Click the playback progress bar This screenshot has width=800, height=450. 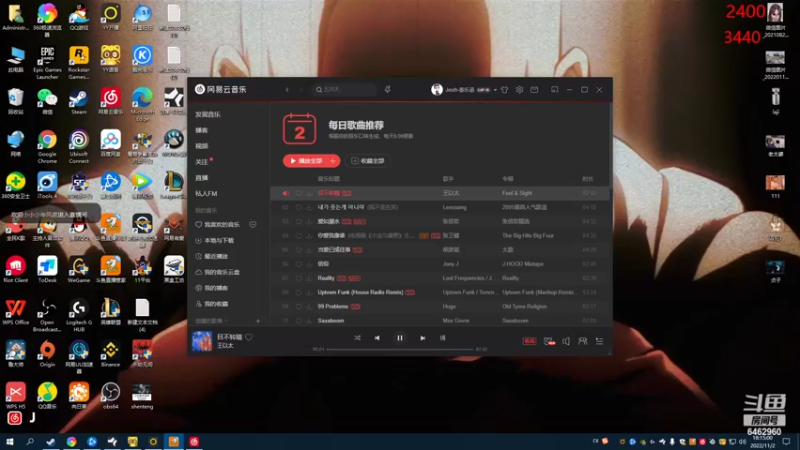[399, 349]
